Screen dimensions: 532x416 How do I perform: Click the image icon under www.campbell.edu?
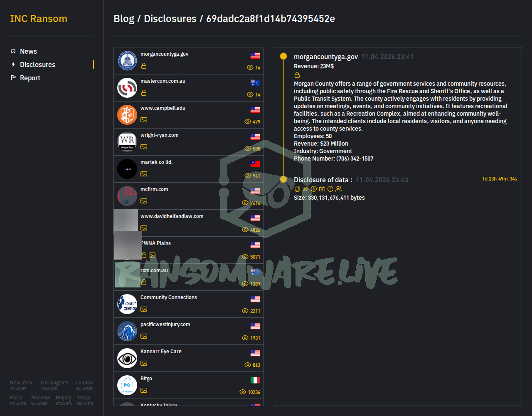[144, 120]
